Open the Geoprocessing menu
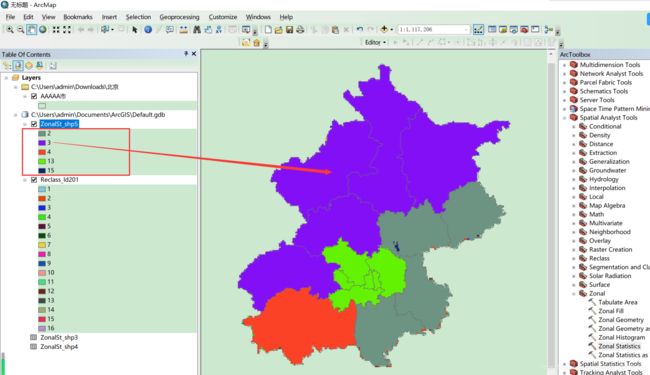Viewport: 650px width, 375px height. coord(179,17)
